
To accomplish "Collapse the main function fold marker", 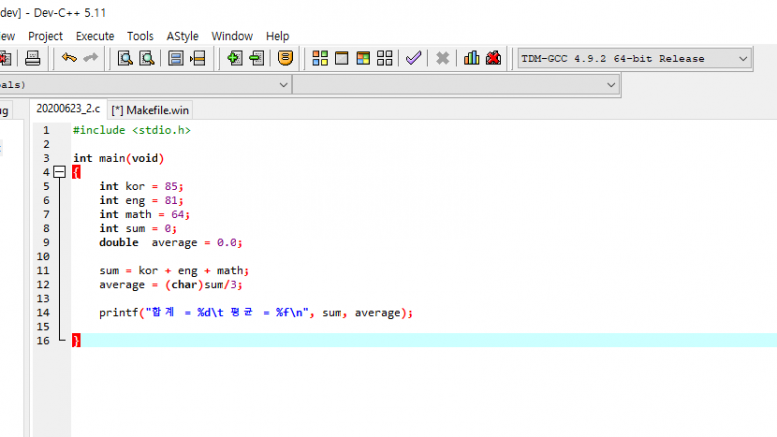I will point(58,172).
